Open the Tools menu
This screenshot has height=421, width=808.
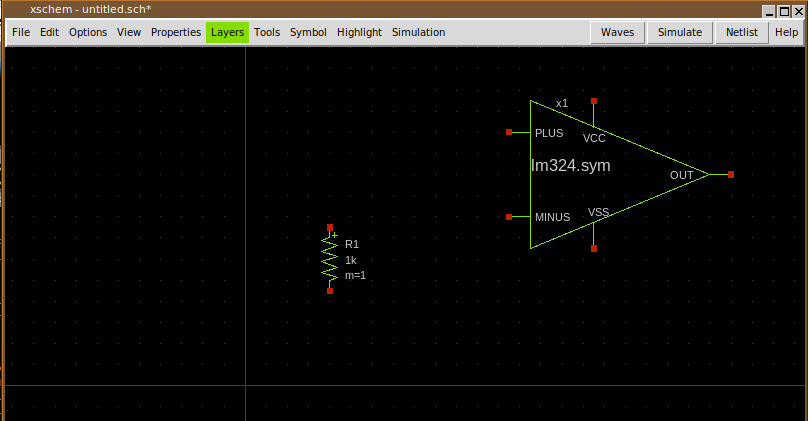[267, 32]
